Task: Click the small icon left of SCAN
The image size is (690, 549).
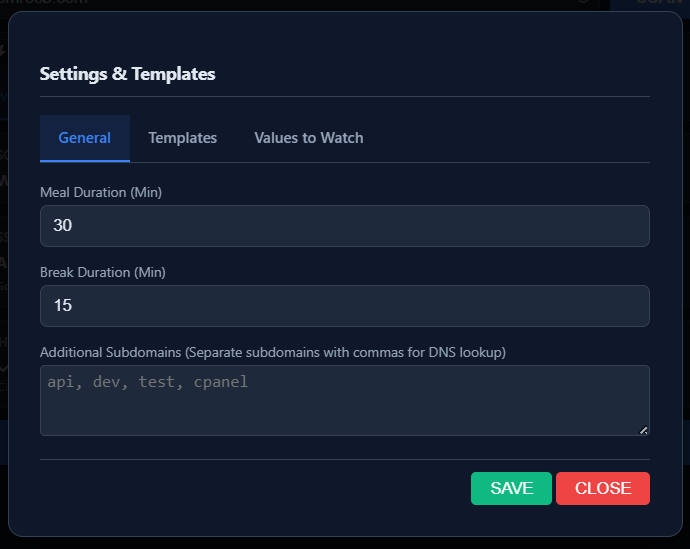Action: pos(583,3)
